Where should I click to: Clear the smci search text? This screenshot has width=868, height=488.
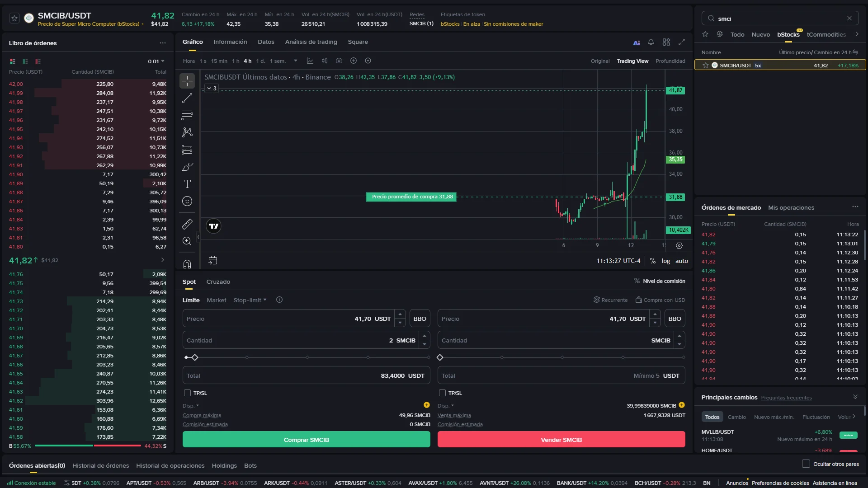[x=849, y=18]
